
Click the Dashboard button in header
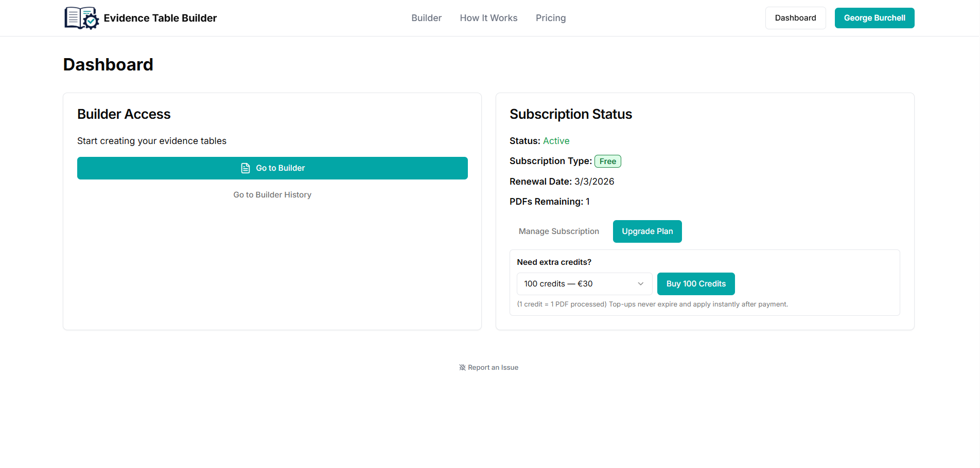[x=795, y=18]
